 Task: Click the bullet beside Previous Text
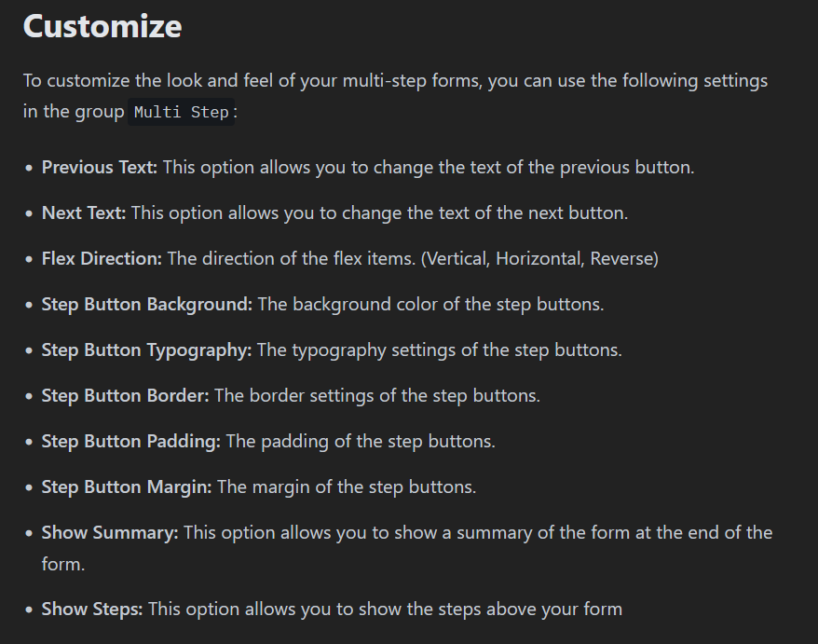point(29,168)
